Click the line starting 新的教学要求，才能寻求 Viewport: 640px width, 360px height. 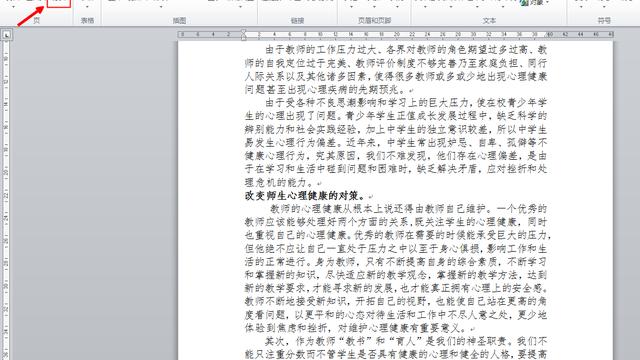[x=396, y=288]
